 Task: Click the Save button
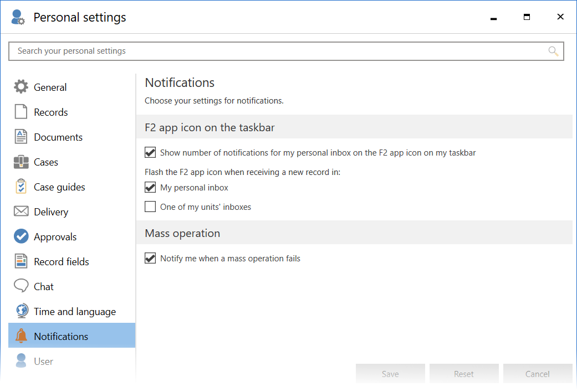(x=390, y=374)
